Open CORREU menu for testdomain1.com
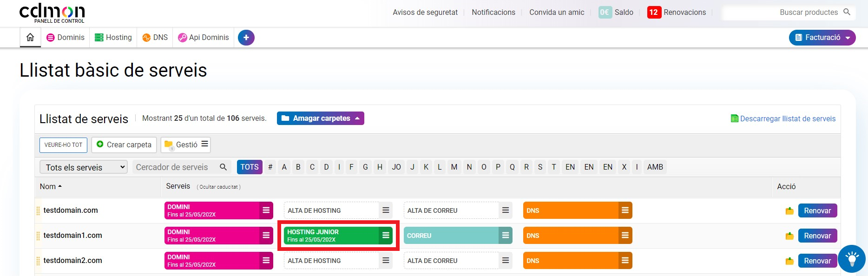Viewport: 868px width, 276px height. pyautogui.click(x=506, y=236)
